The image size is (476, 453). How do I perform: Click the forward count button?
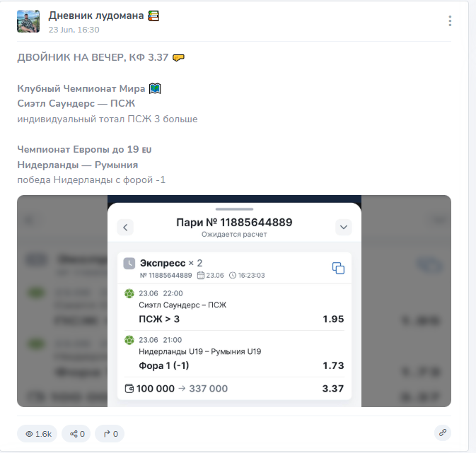coord(111,434)
